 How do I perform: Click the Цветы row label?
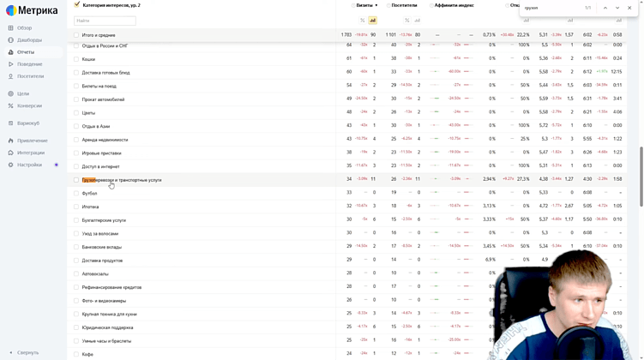(x=88, y=113)
